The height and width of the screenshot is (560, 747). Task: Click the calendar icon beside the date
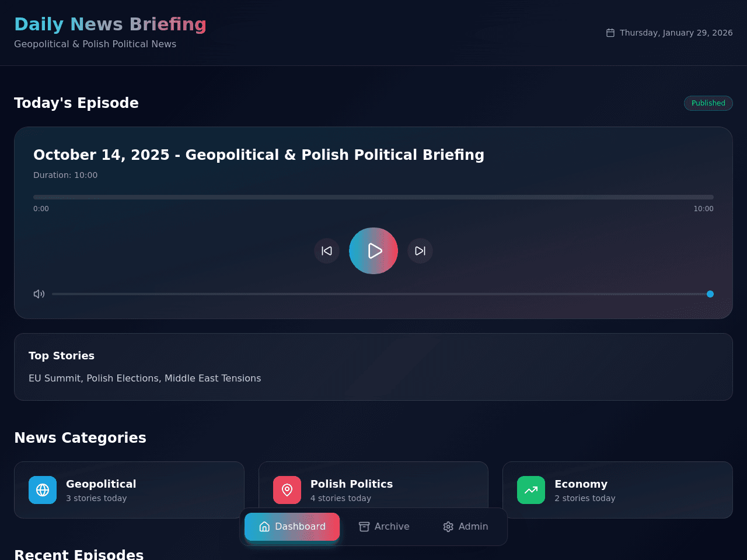(x=610, y=33)
